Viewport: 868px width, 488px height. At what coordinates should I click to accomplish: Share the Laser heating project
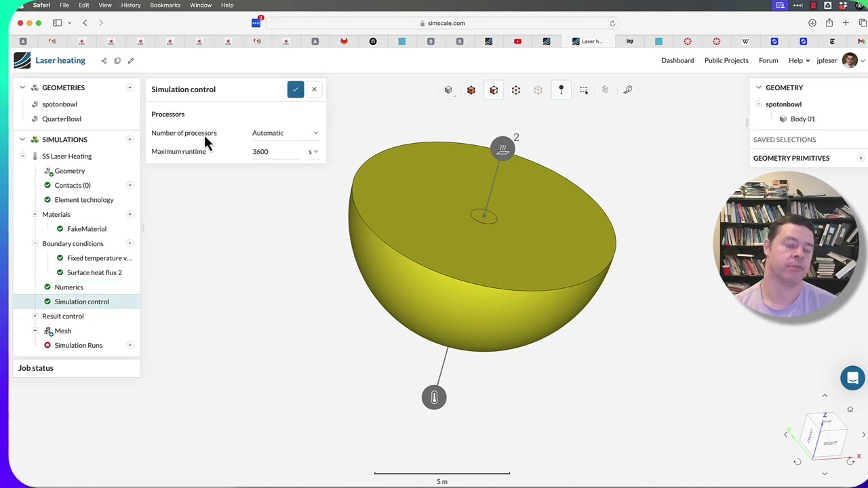click(104, 61)
